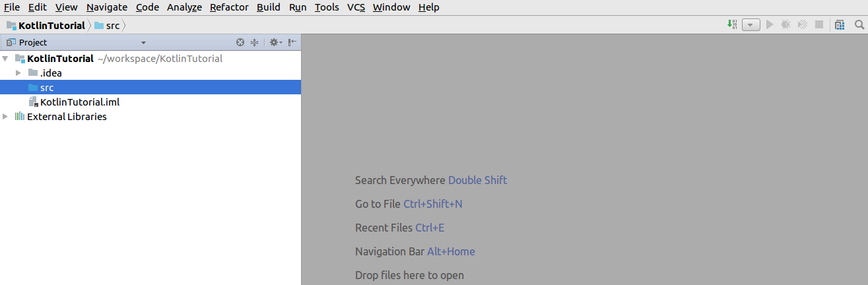The image size is (868, 285).
Task: Open the run configuration dropdown
Action: [751, 25]
